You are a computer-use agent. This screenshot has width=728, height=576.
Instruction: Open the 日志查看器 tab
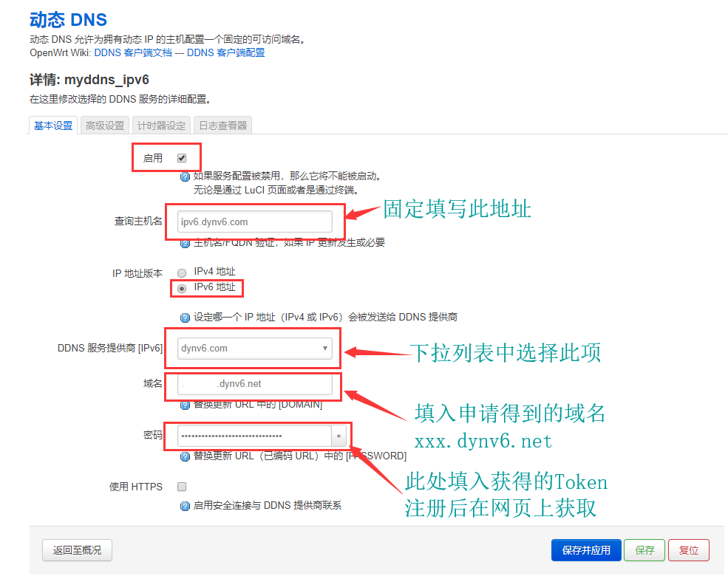222,125
